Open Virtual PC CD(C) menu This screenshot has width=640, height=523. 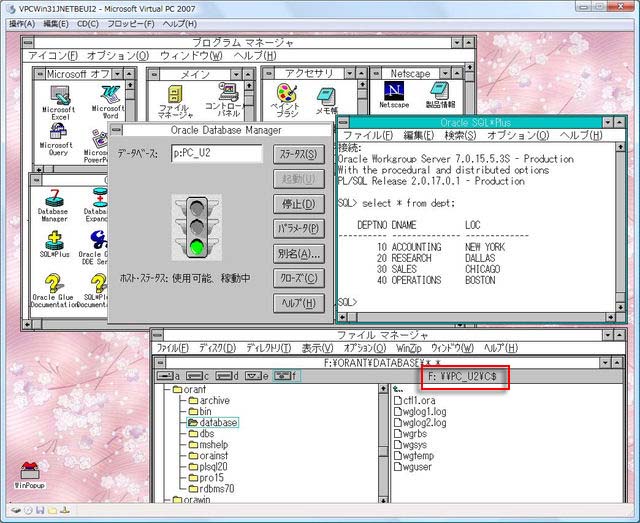(x=88, y=24)
